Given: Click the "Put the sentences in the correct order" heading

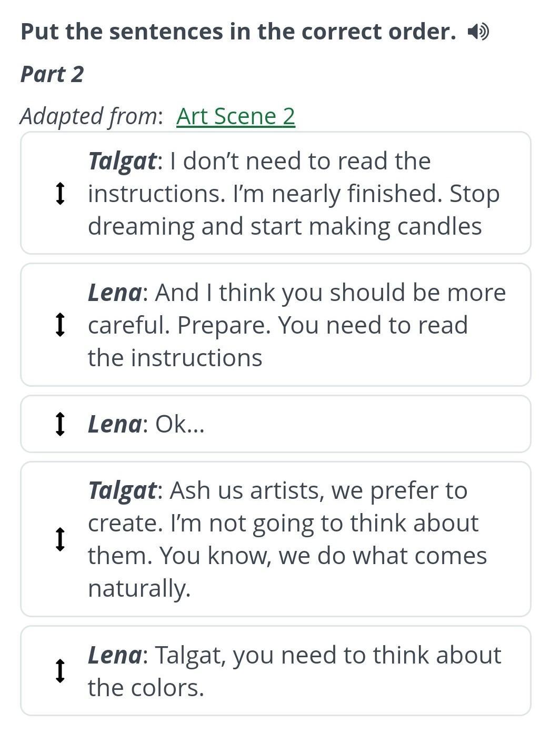Looking at the screenshot, I should tap(238, 32).
